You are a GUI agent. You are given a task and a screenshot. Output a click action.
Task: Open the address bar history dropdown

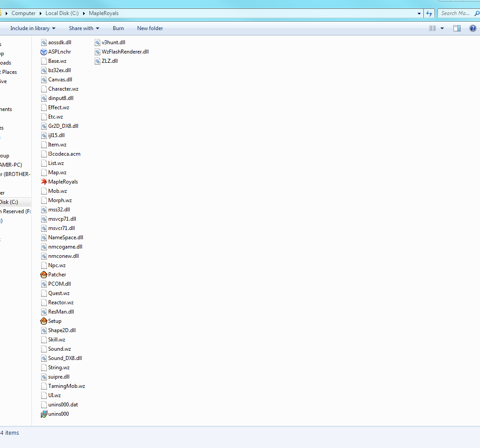click(x=419, y=13)
